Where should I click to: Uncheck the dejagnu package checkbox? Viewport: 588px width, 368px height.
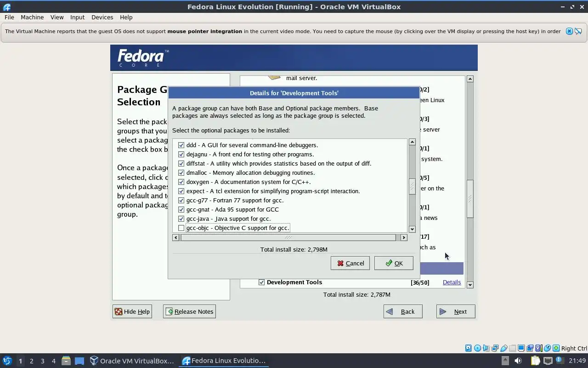tap(181, 154)
